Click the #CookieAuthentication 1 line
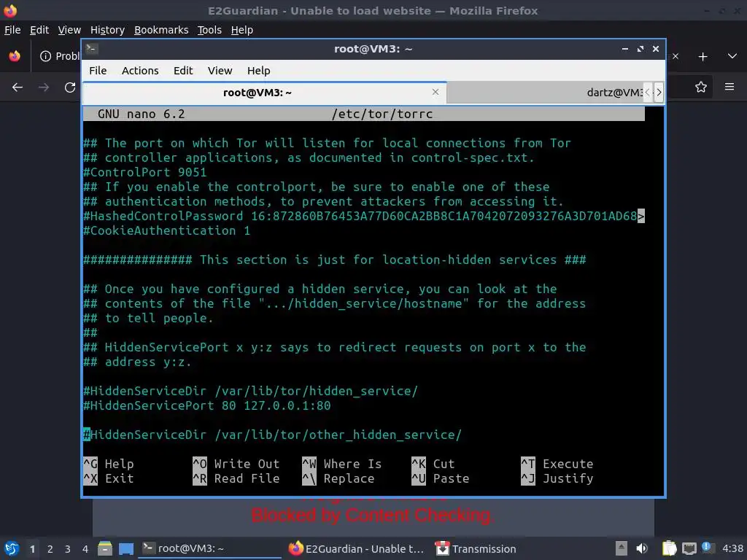This screenshot has height=560, width=747. tap(167, 231)
